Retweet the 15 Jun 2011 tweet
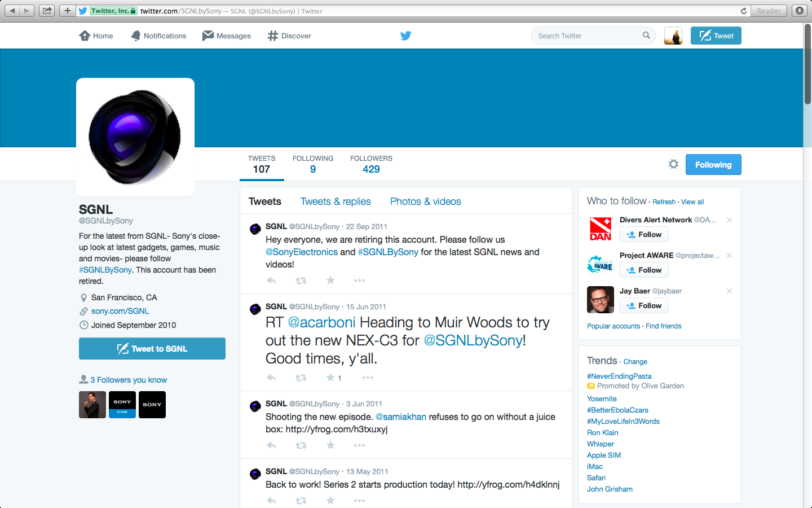 (301, 378)
